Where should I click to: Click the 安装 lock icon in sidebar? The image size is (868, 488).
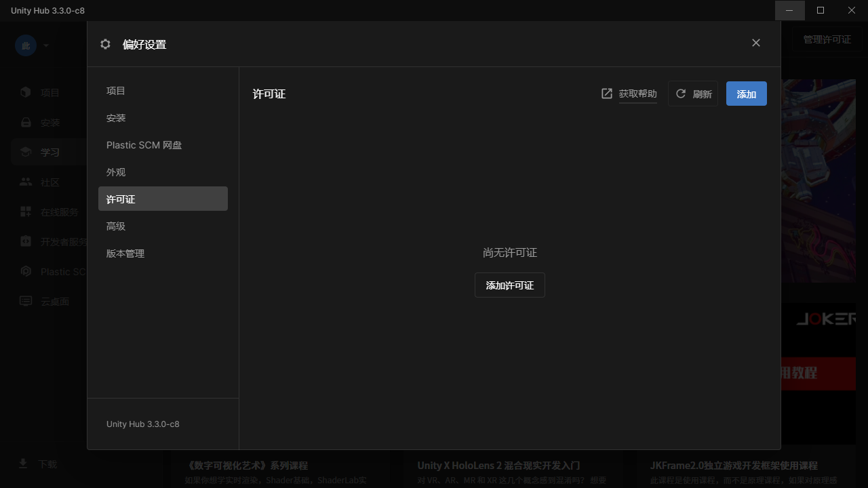[26, 122]
